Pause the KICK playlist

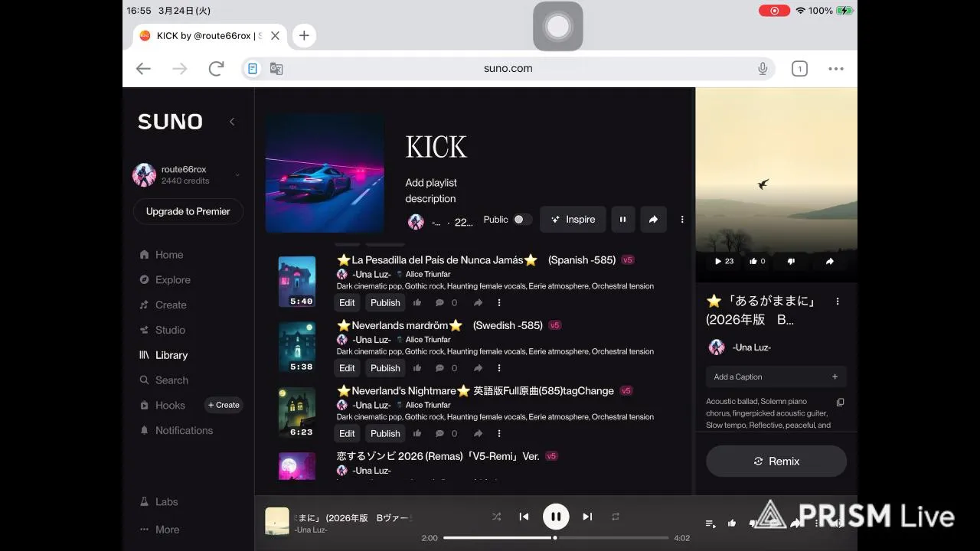[x=622, y=220]
